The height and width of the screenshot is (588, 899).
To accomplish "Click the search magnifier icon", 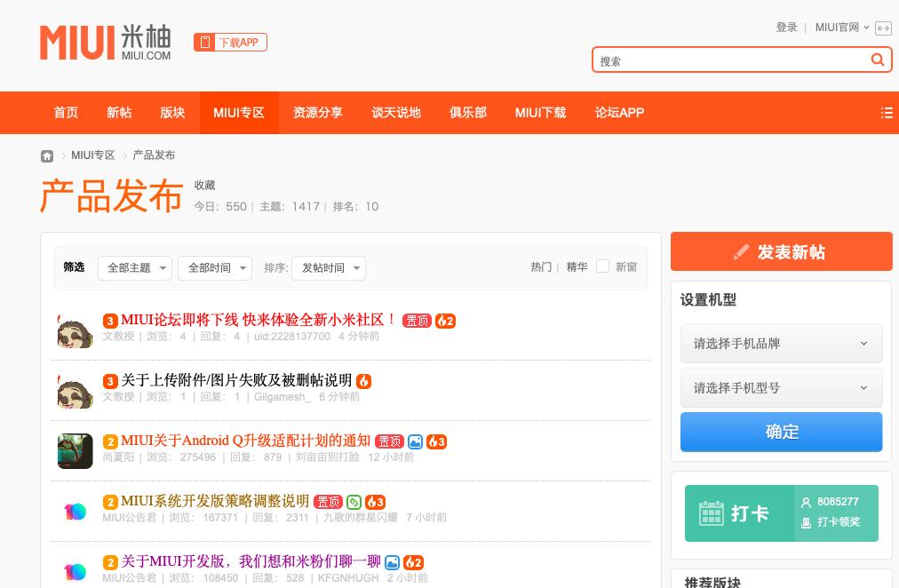I will [878, 60].
